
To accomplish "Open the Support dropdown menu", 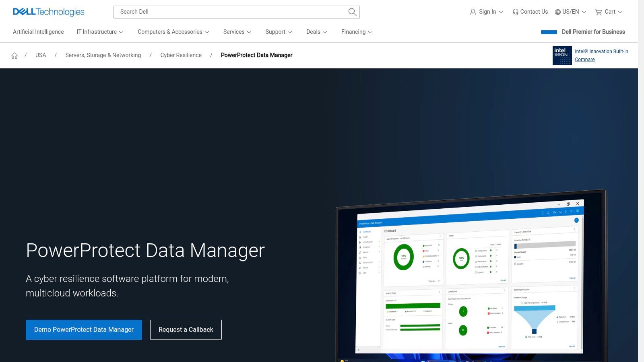I will click(x=279, y=32).
